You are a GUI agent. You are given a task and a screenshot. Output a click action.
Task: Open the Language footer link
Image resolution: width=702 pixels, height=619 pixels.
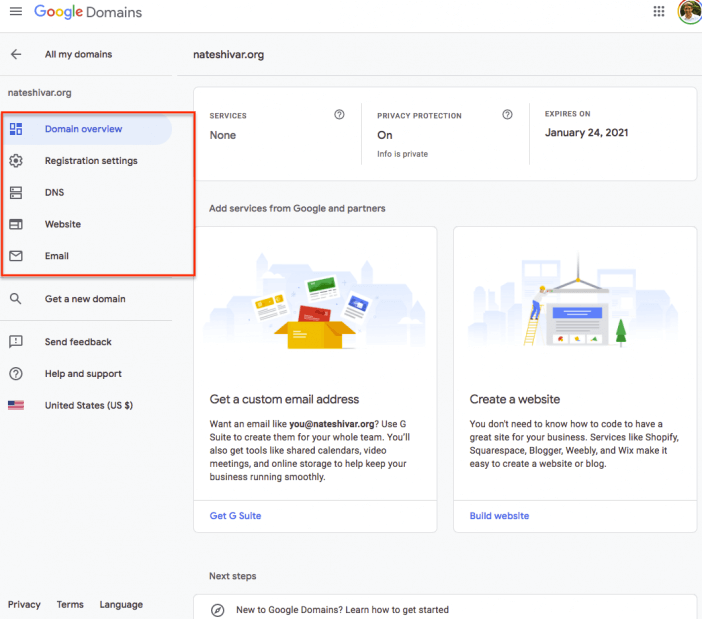pos(121,605)
